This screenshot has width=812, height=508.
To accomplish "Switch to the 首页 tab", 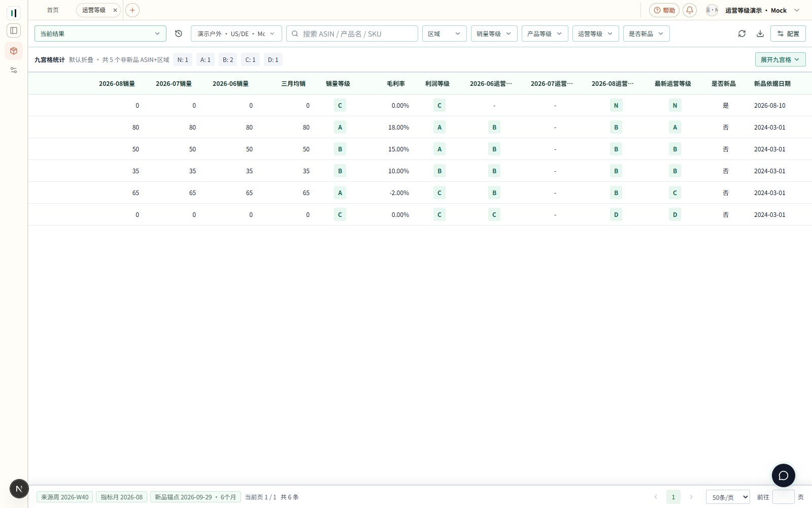I will (x=53, y=10).
